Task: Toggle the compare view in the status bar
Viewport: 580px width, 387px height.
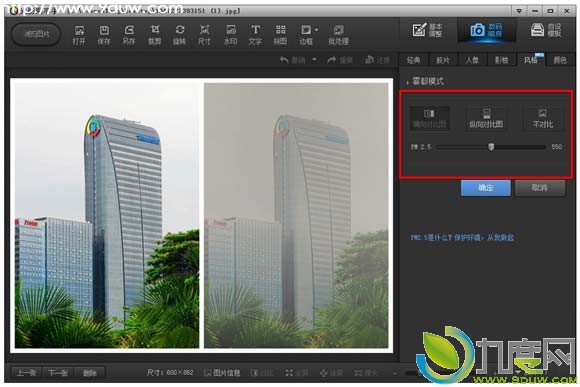Action: pos(262,373)
